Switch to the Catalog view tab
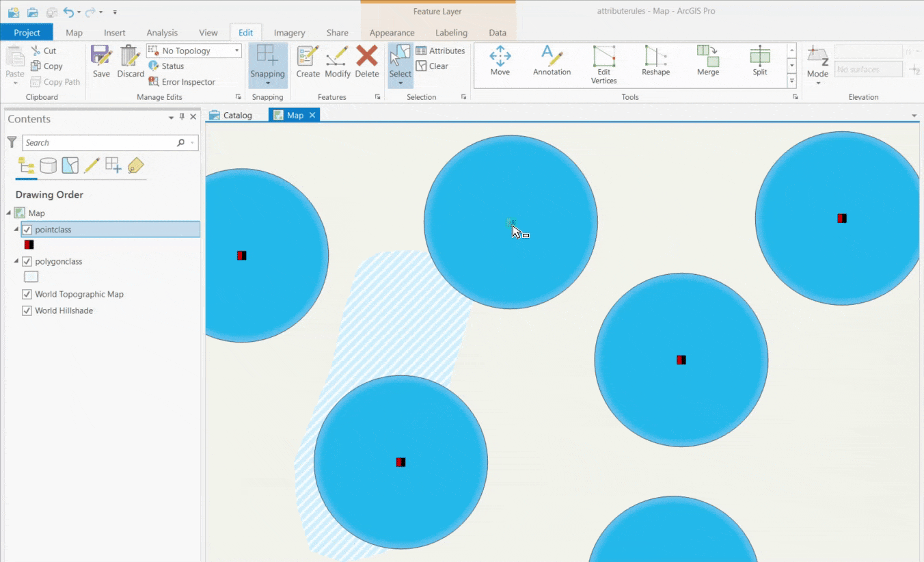The image size is (924, 562). 232,115
